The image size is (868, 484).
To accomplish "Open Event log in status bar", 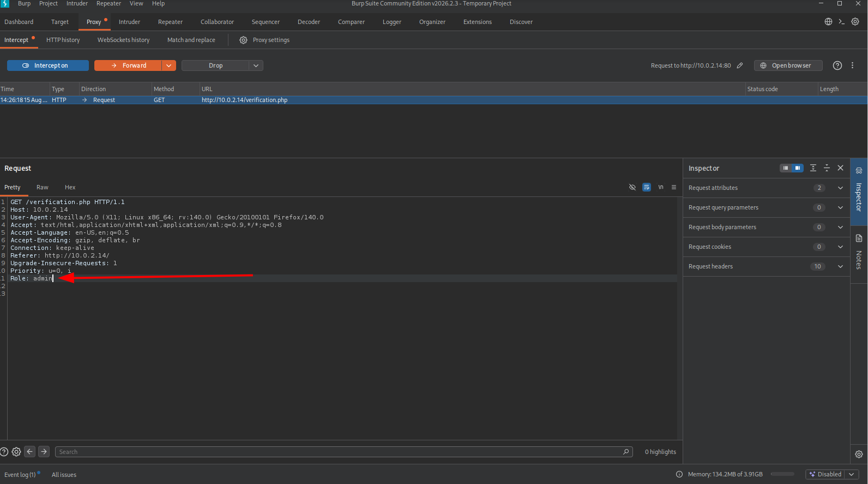I will click(x=20, y=475).
